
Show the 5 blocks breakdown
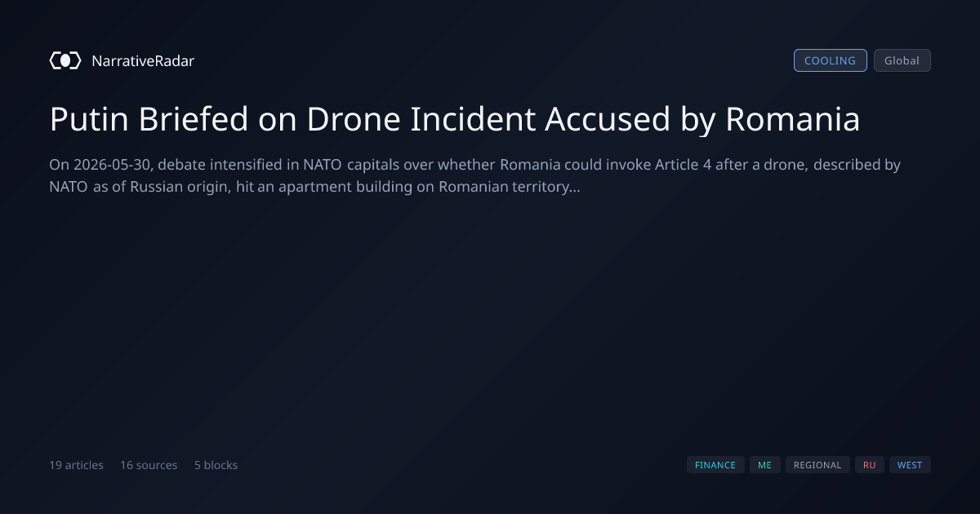pos(216,465)
